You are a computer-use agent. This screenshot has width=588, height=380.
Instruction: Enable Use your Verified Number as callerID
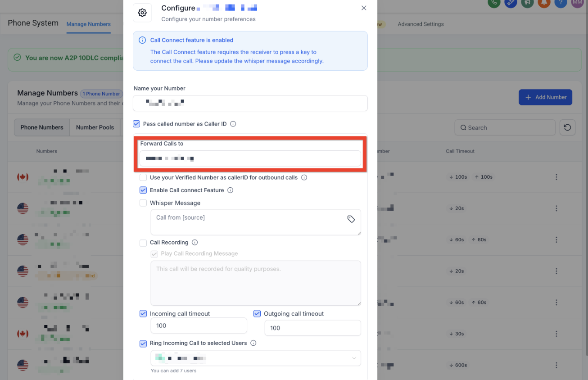click(x=143, y=177)
